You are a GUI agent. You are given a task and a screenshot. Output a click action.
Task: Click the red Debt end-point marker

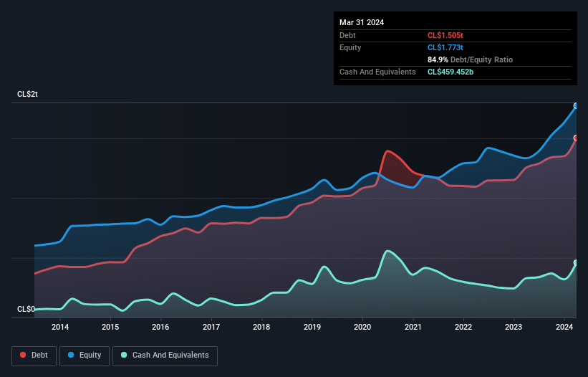[x=576, y=138]
